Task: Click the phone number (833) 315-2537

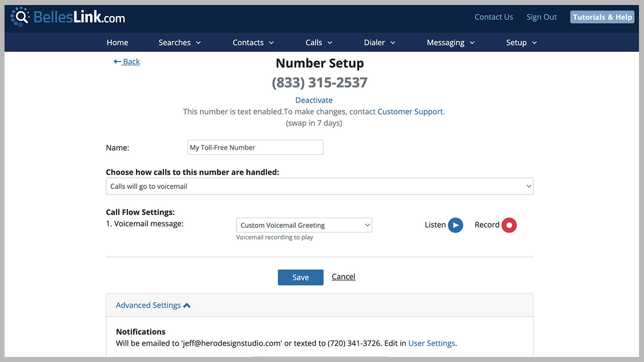Action: (x=319, y=82)
